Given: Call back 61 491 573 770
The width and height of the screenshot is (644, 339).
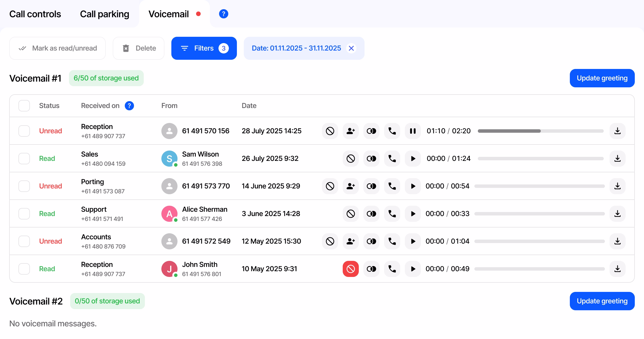Looking at the screenshot, I should tap(392, 186).
